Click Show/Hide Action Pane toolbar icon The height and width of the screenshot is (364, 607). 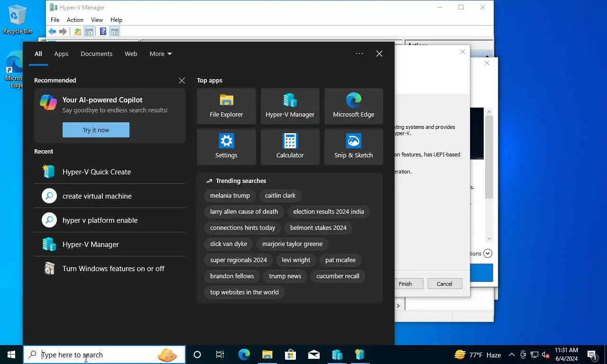click(x=114, y=32)
